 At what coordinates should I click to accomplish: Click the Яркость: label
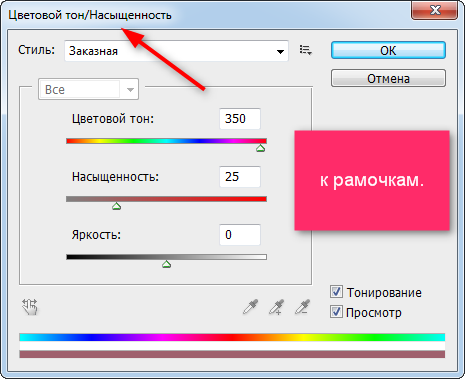click(x=96, y=235)
